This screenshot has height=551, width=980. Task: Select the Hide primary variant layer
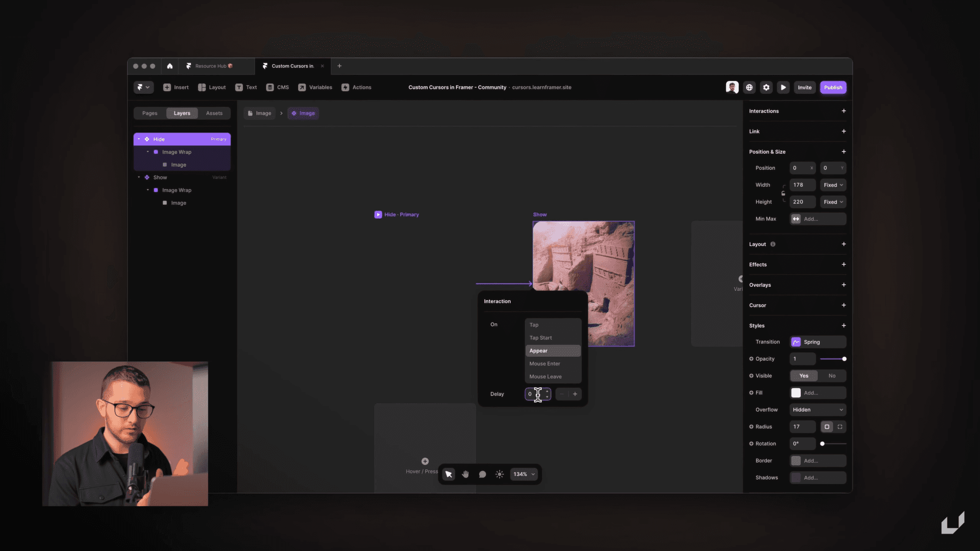182,139
